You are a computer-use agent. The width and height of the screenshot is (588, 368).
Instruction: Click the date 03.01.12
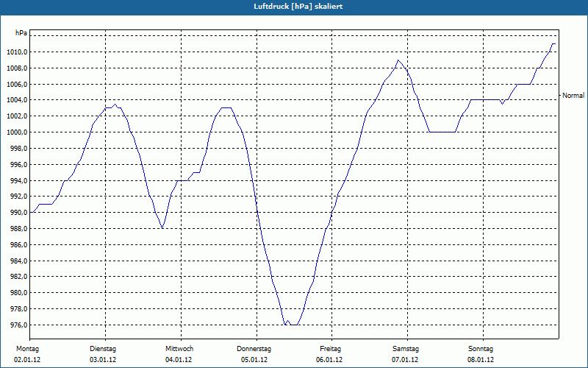click(x=103, y=360)
